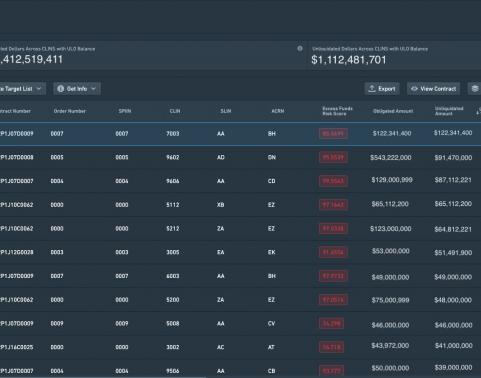
Task: Expand the Target List dropdown
Action: click(22, 89)
